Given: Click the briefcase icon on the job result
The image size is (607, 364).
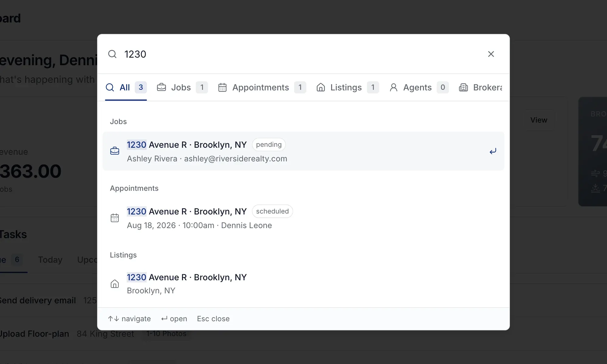Looking at the screenshot, I should click(115, 151).
